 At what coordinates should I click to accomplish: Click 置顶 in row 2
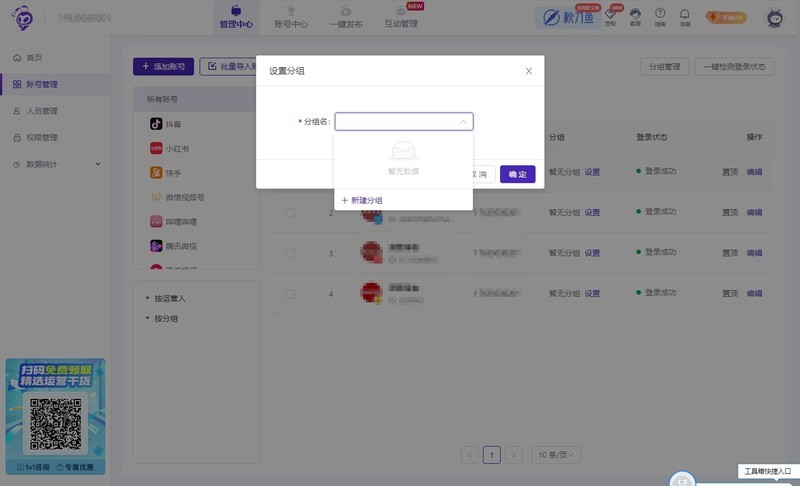730,212
